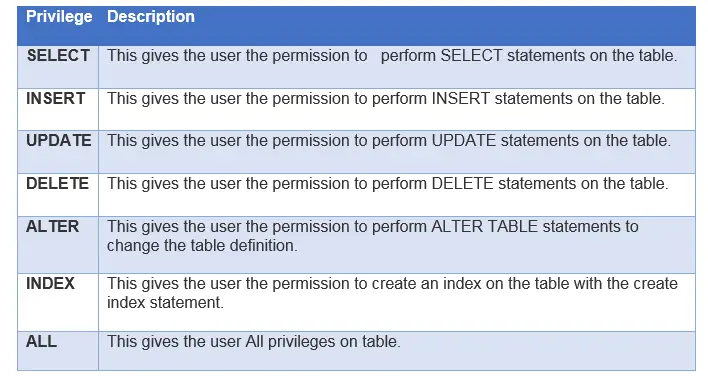
Task: Click the create an index description
Action: 392,283
